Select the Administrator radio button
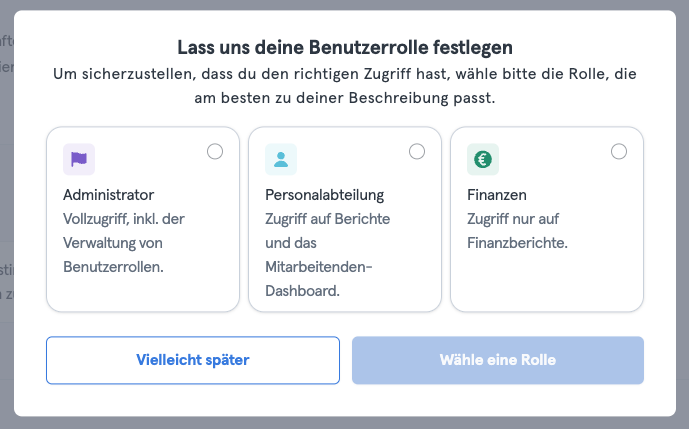 [x=215, y=152]
